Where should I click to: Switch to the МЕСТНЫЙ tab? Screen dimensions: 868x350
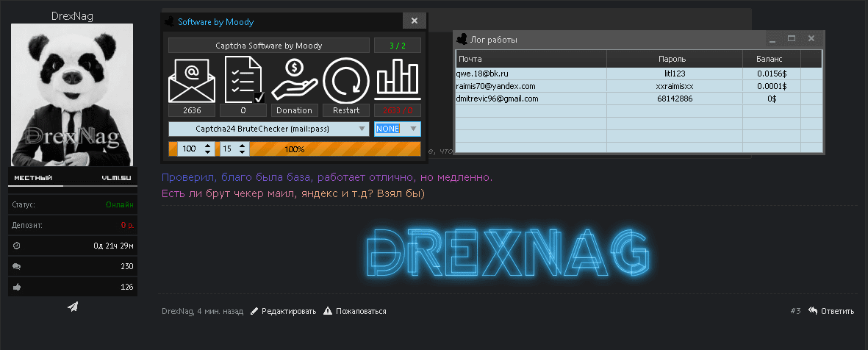point(33,178)
